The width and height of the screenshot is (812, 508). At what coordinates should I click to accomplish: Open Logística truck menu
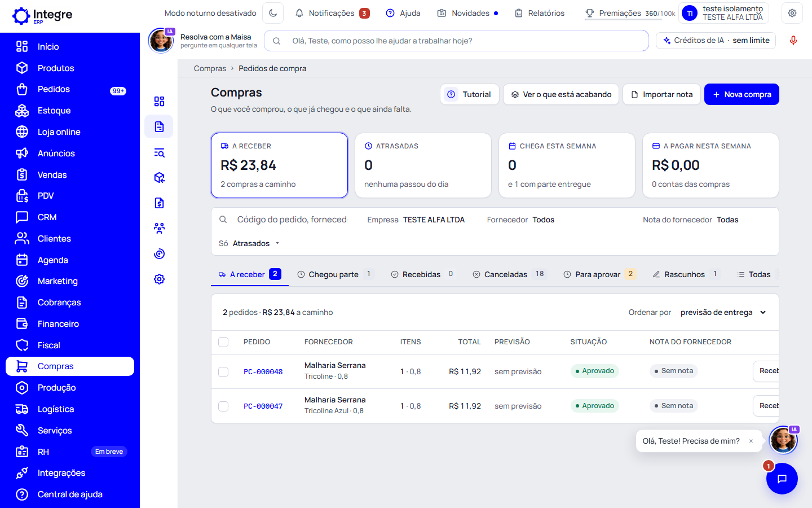coord(70,409)
